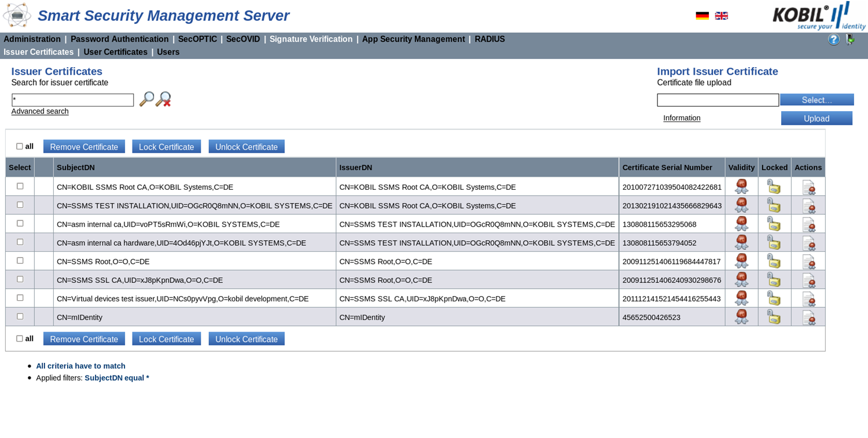Tick the top 'all' checkbox
868x438 pixels.
(x=20, y=146)
